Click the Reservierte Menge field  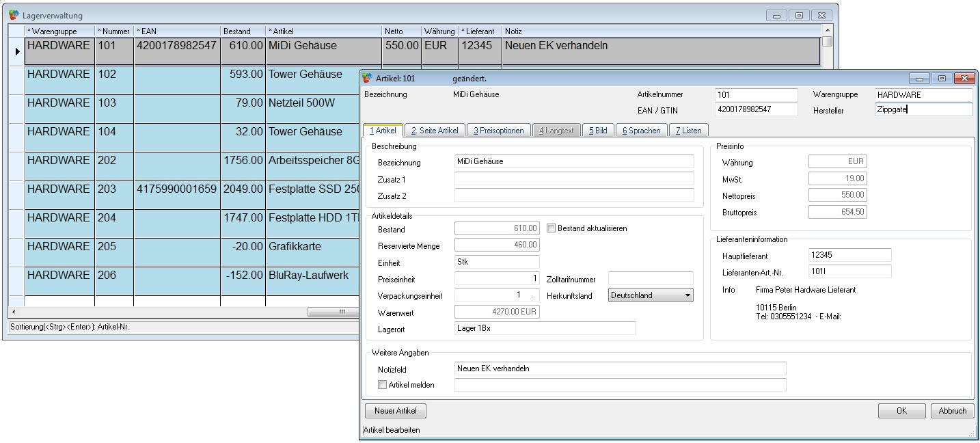497,245
